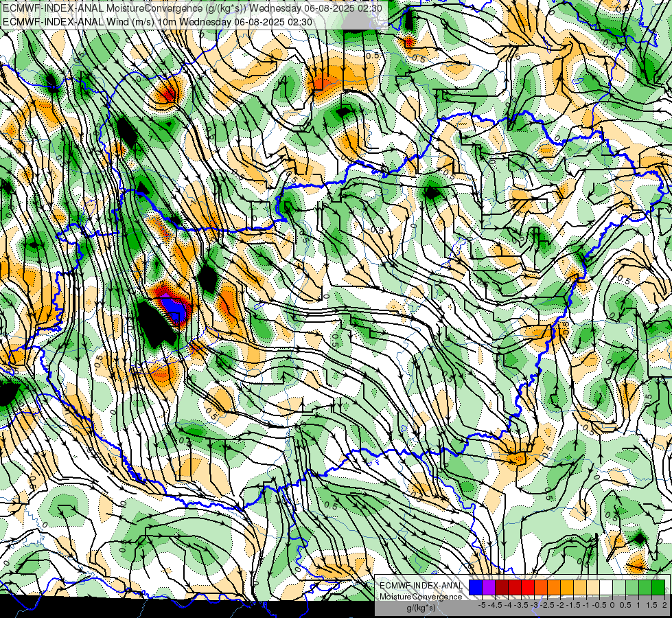The image size is (672, 618).
Task: Click the legend unit g/(kg*s)
Action: coord(421,608)
